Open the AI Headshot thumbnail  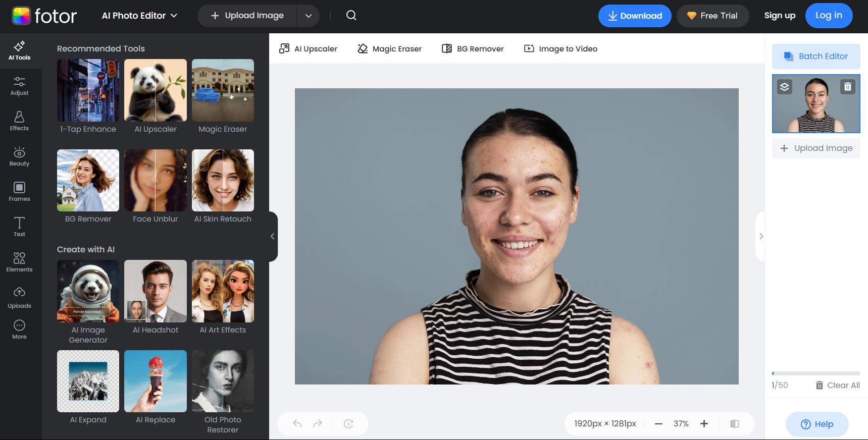(x=156, y=291)
